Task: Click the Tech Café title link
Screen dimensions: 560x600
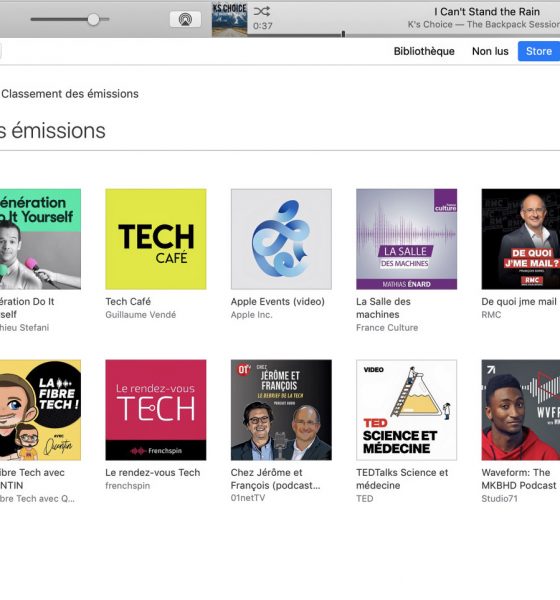Action: click(128, 302)
